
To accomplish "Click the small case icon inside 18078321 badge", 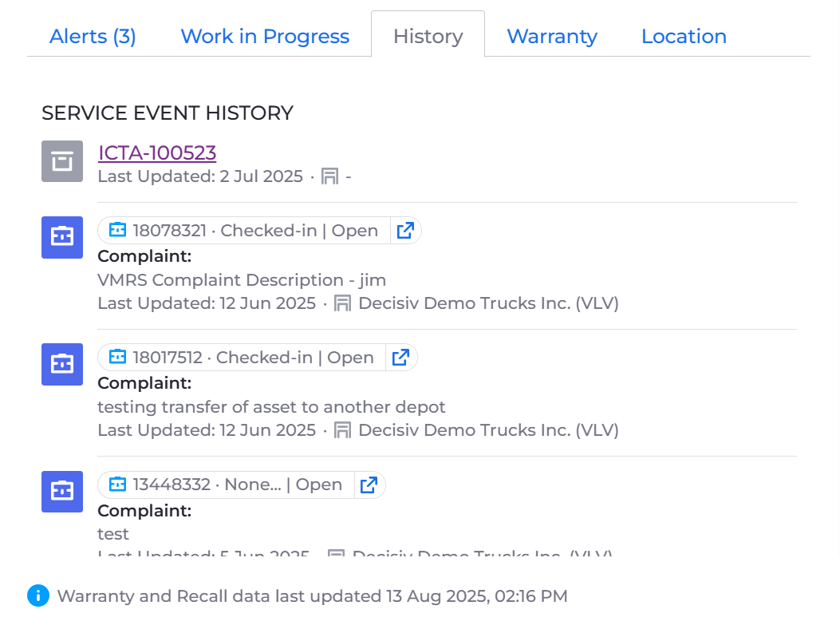I will click(x=117, y=230).
